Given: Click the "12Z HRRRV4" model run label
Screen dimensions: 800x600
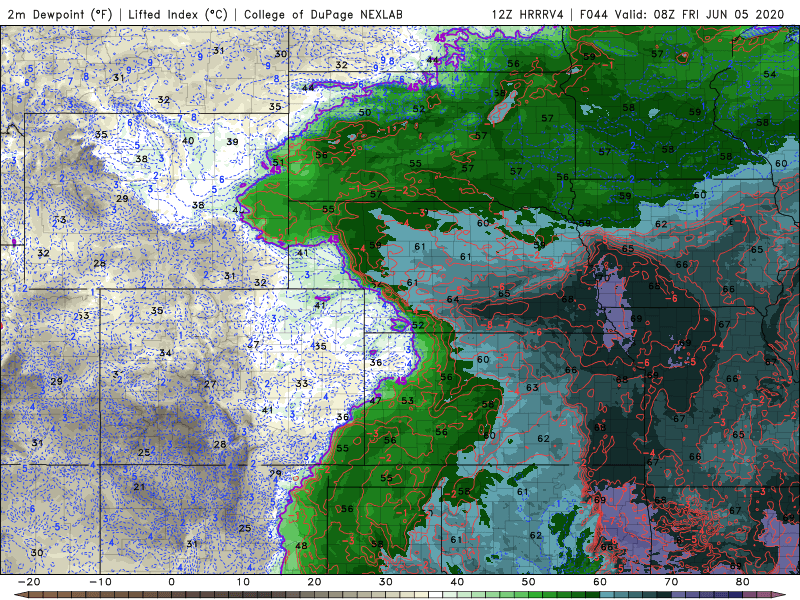Looking at the screenshot, I should (528, 15).
